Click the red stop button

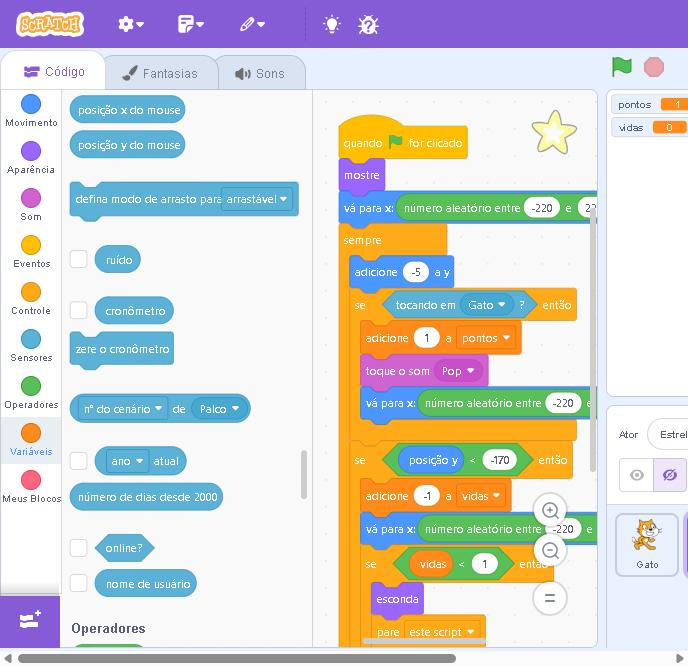pyautogui.click(x=653, y=67)
